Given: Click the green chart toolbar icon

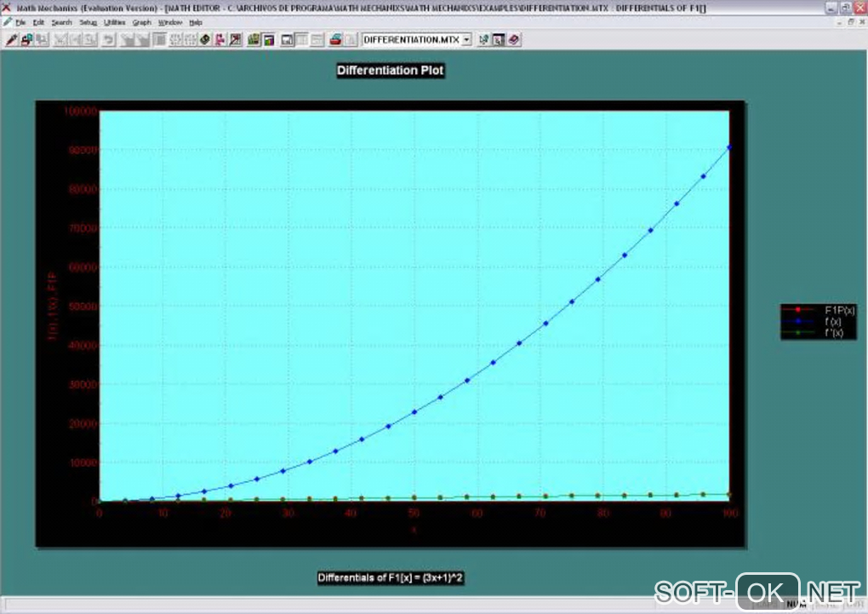Looking at the screenshot, I should [254, 39].
